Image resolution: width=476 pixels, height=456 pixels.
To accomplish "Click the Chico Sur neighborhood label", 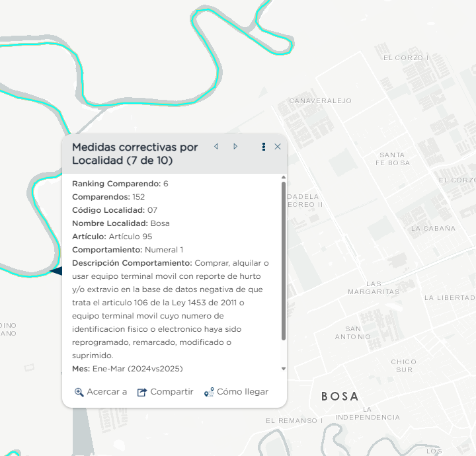I will [x=403, y=365].
